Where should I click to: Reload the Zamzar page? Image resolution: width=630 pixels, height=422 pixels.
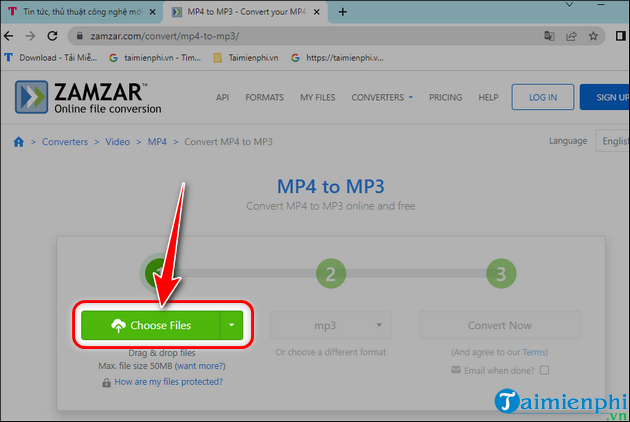pos(52,36)
